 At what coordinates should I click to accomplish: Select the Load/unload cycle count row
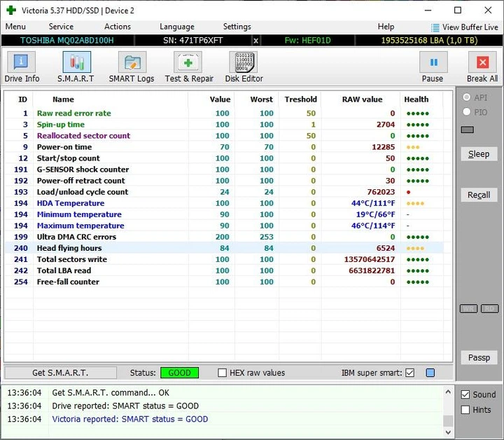[x=224, y=192]
